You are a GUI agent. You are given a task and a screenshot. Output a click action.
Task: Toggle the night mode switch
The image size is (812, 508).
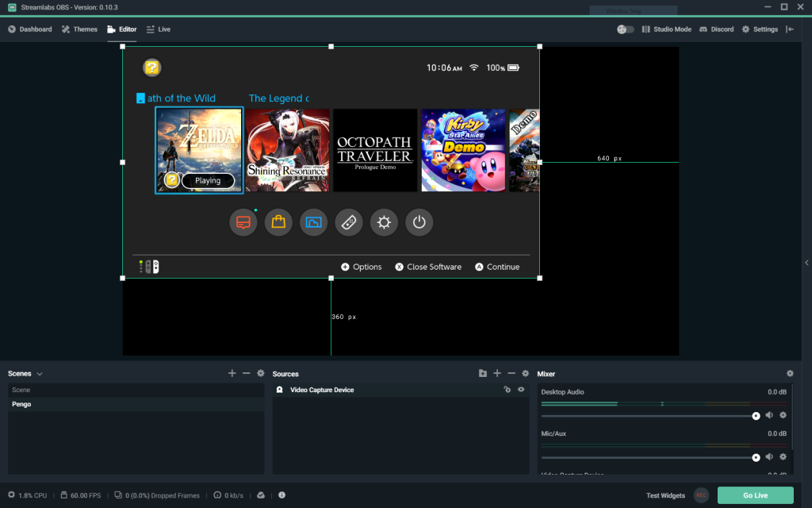(625, 29)
